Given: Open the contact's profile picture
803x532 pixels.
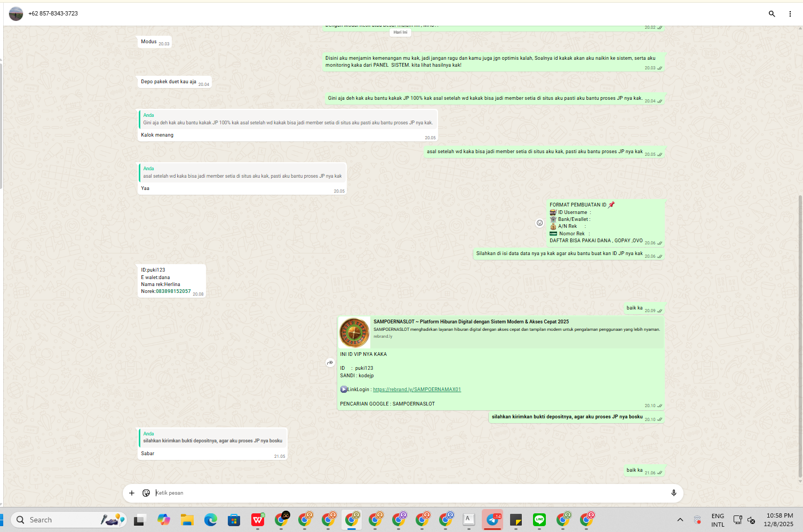Looking at the screenshot, I should [16, 14].
